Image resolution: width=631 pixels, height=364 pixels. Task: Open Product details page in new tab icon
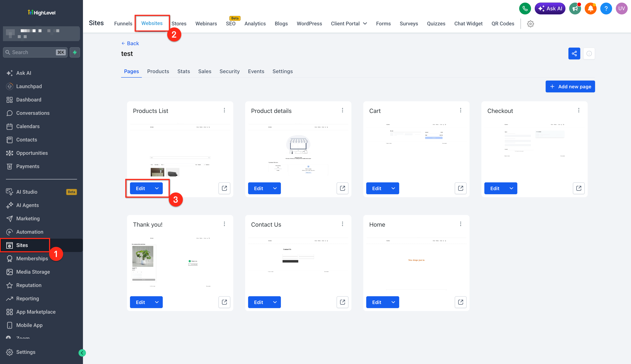(x=343, y=188)
